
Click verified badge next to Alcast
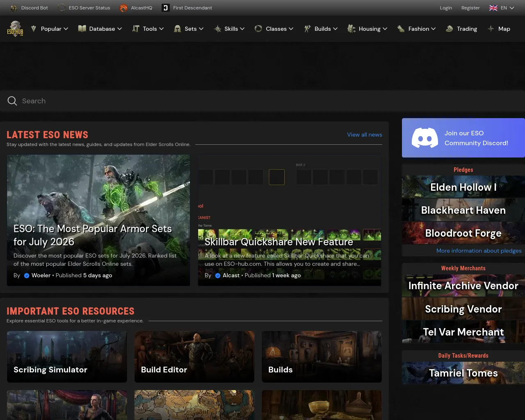218,276
